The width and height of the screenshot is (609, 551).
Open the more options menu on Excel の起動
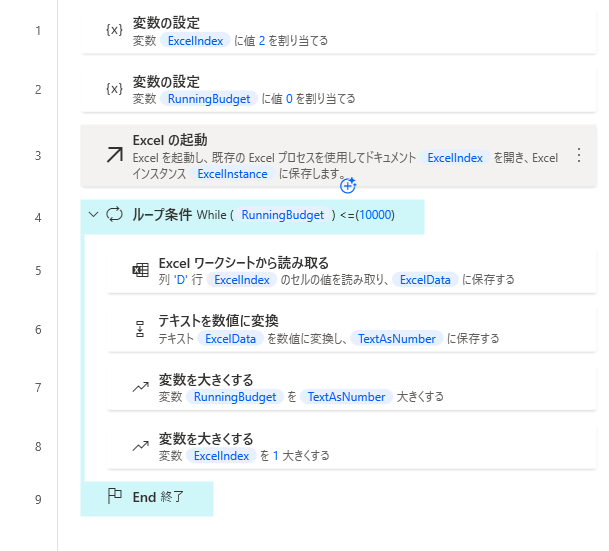tap(579, 155)
